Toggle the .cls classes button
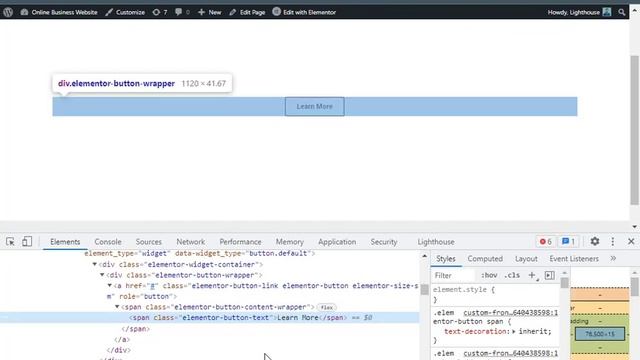The image size is (640, 360). tap(512, 276)
